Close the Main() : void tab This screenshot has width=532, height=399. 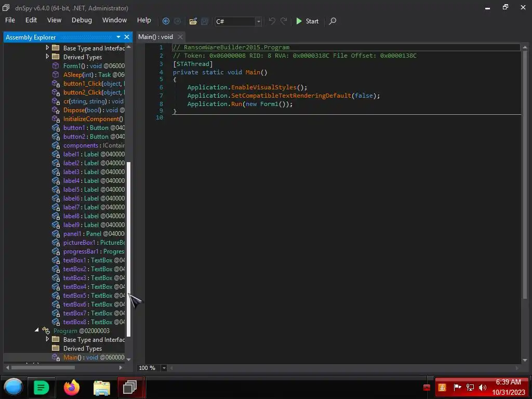click(180, 37)
